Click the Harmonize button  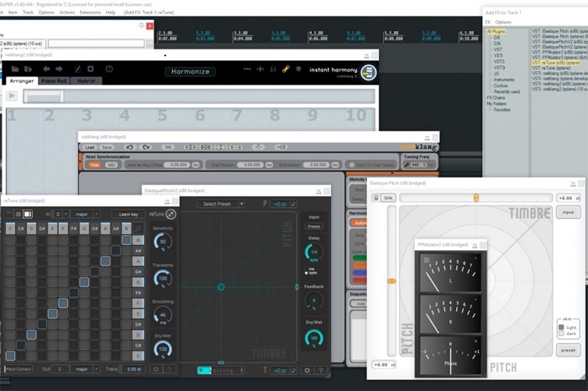(191, 71)
